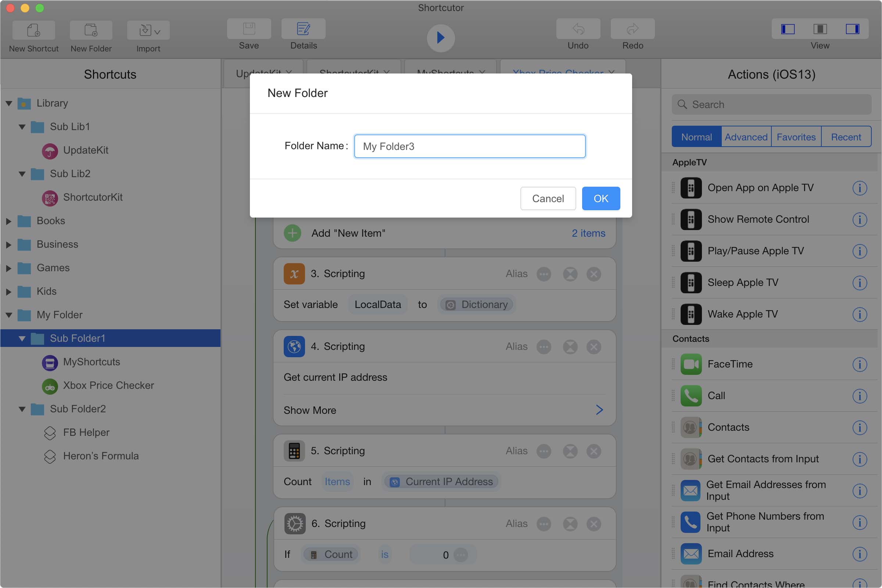
Task: Toggle the right panel view button
Action: tap(852, 29)
